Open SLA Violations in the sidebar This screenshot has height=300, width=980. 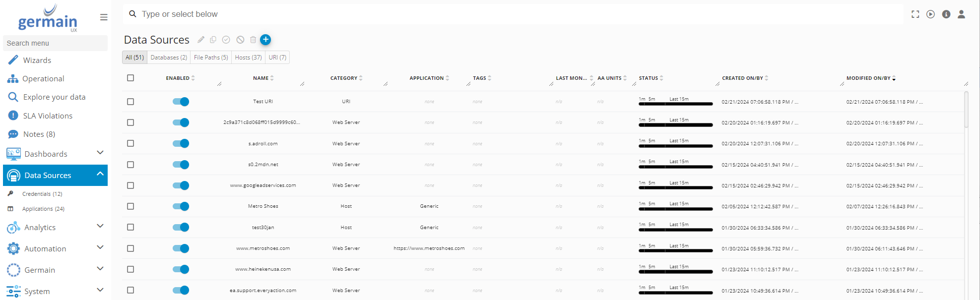point(48,116)
